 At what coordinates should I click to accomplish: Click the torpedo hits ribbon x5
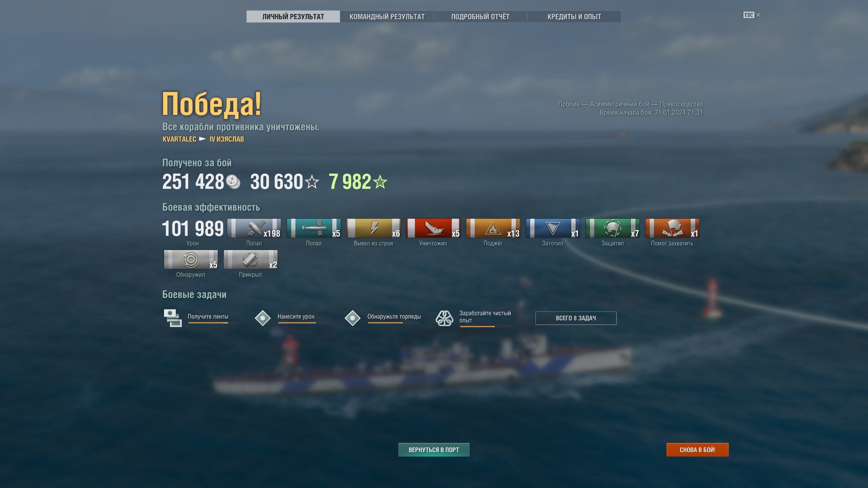[x=314, y=228]
